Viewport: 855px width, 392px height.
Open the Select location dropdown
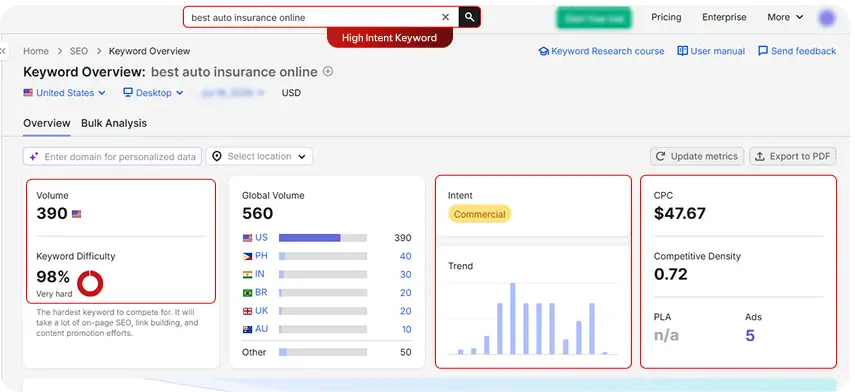click(x=259, y=156)
